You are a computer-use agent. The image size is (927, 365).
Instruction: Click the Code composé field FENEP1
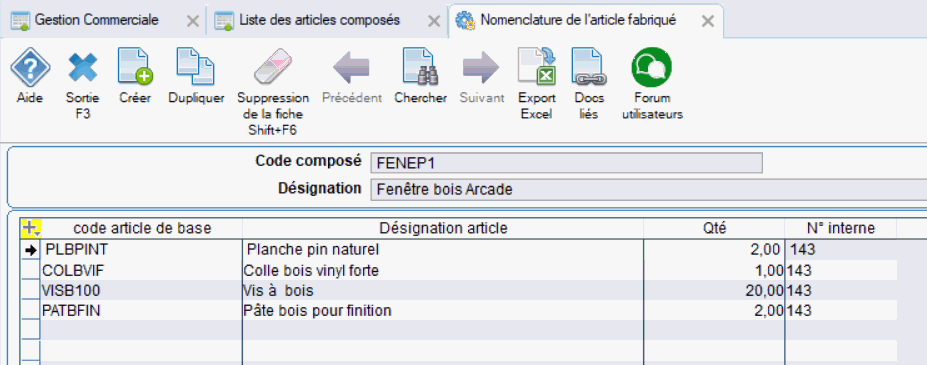point(566,163)
